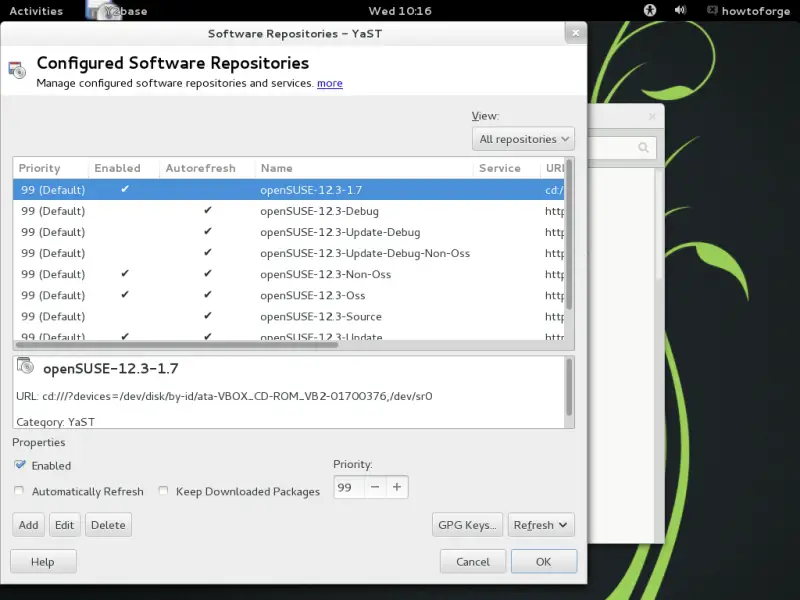The height and width of the screenshot is (600, 800).
Task: Click the Delete repository button
Action: [x=108, y=525]
